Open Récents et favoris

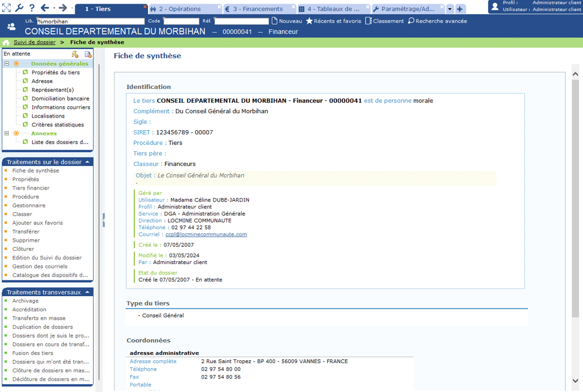click(333, 21)
